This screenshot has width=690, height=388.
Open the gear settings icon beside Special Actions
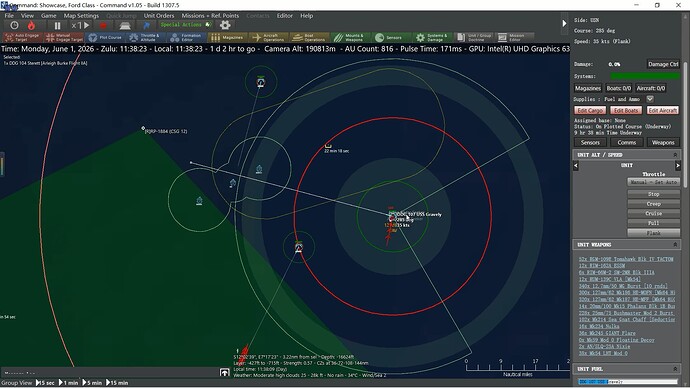225,25
